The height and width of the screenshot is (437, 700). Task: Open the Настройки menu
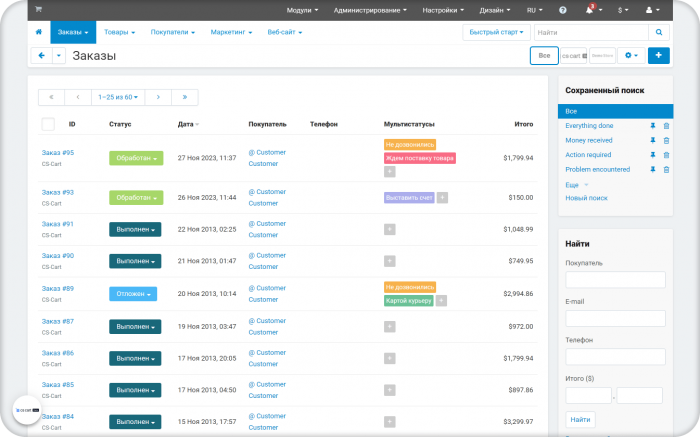443,10
